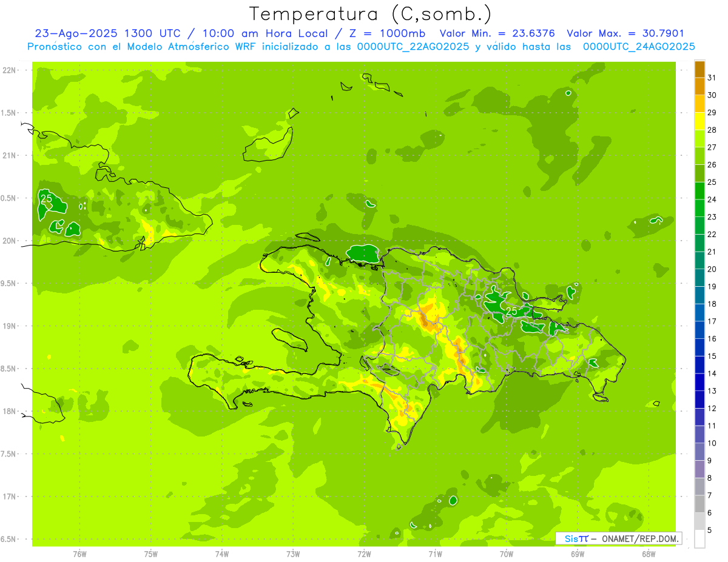Click the '76W' longitude label
The width and height of the screenshot is (728, 562).
click(x=79, y=554)
